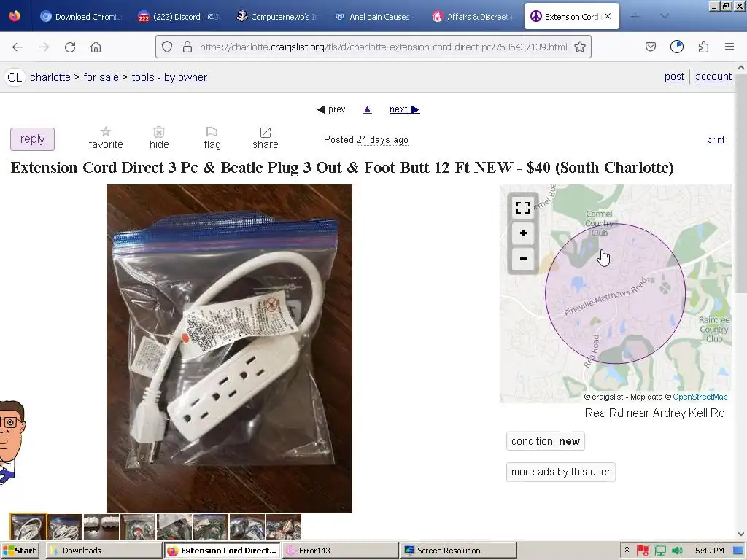Click the reply button

click(x=32, y=139)
